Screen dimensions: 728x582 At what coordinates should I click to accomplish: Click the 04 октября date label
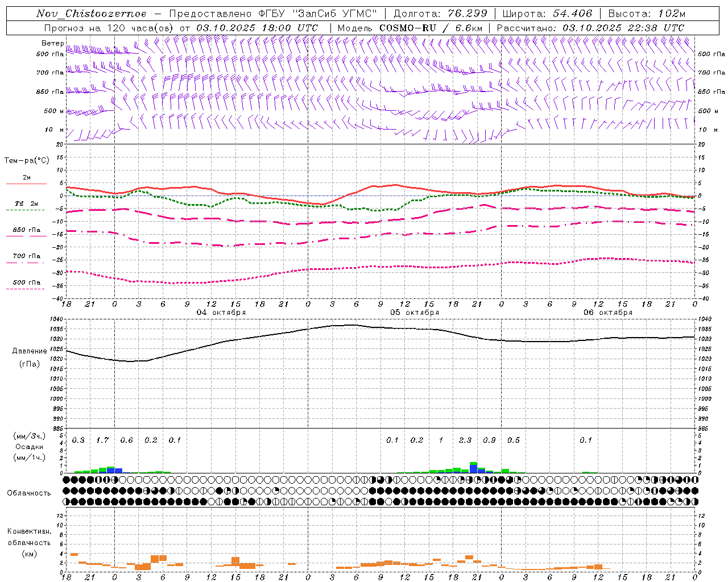coord(221,313)
